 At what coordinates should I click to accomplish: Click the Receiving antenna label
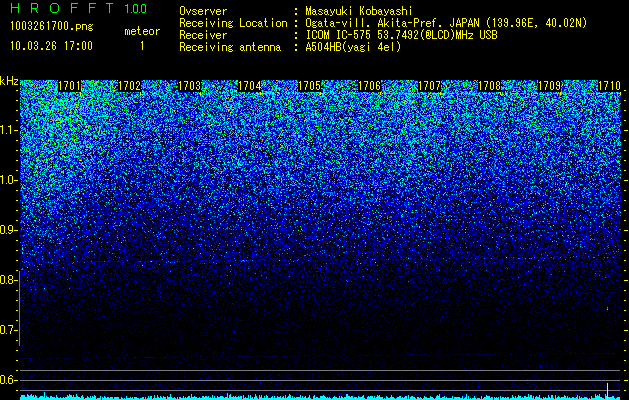click(x=230, y=47)
